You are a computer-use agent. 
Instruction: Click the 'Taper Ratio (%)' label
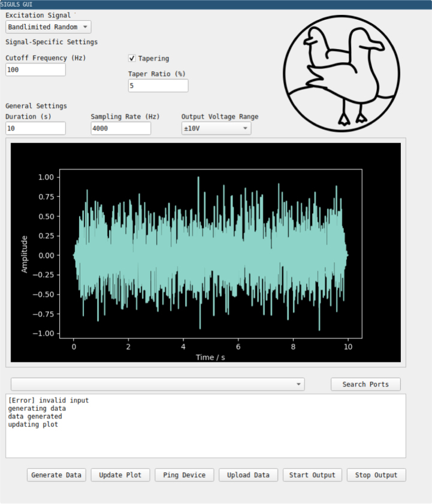pos(156,74)
